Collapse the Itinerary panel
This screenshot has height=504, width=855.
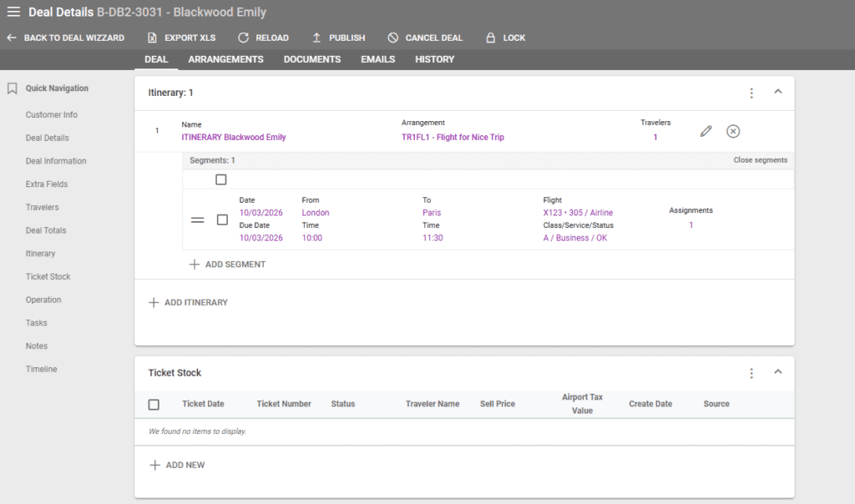pyautogui.click(x=778, y=92)
